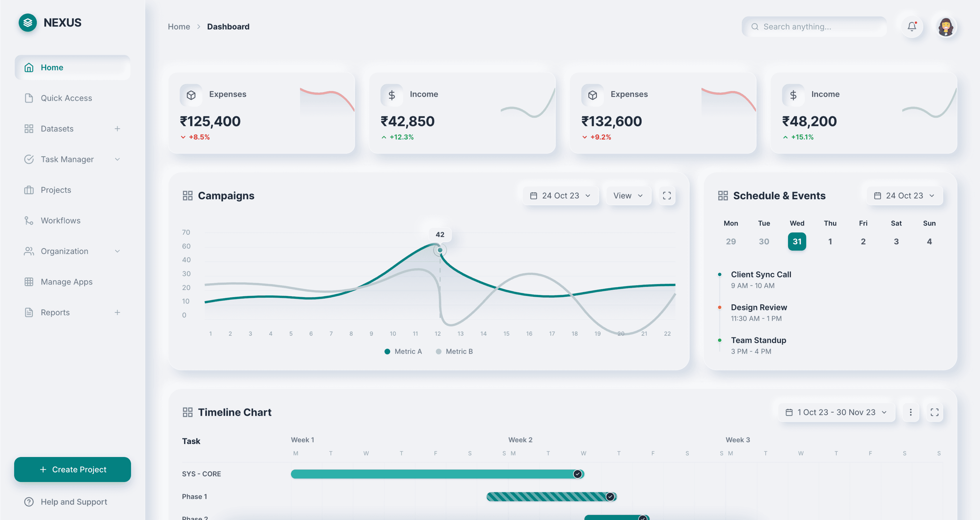Open the 24 Oct 23 date picker on Campaigns
The image size is (980, 520).
[x=560, y=195]
